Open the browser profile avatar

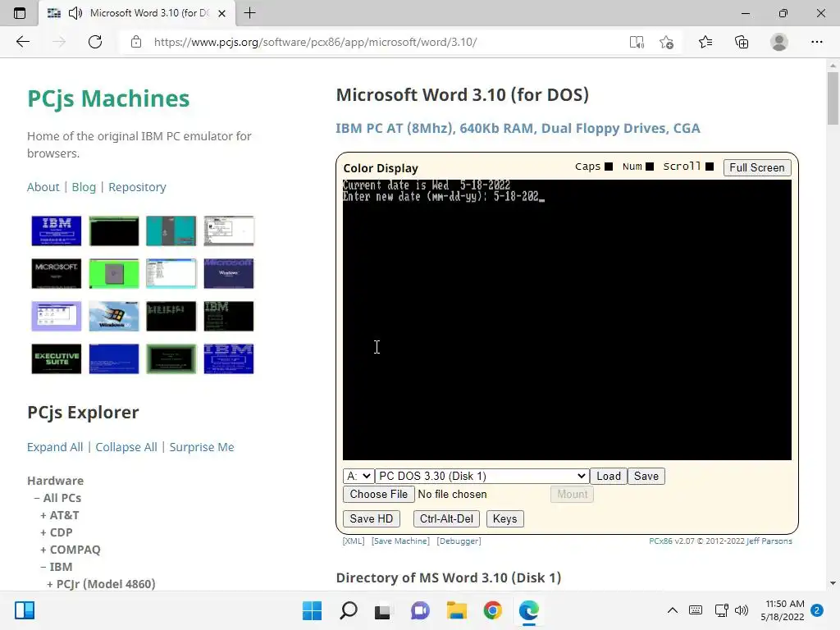pos(779,42)
